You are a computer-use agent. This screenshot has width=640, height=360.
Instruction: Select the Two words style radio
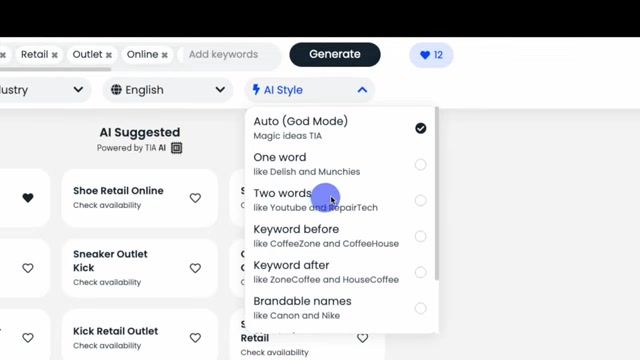420,200
